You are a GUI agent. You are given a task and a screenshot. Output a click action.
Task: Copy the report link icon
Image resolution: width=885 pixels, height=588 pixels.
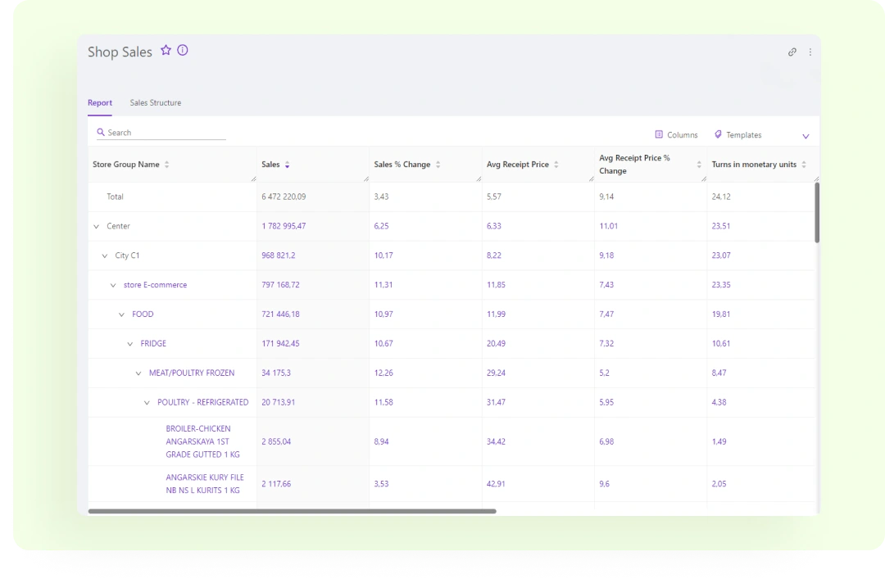pos(792,52)
